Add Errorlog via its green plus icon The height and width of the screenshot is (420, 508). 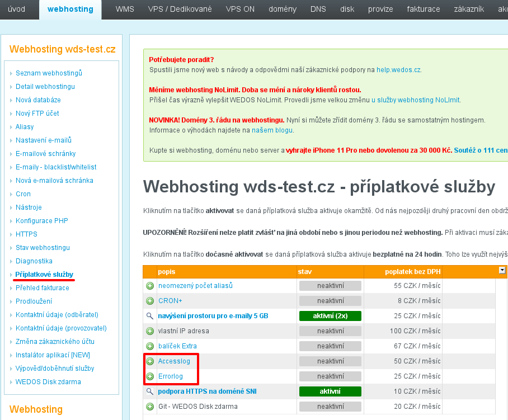pos(150,376)
